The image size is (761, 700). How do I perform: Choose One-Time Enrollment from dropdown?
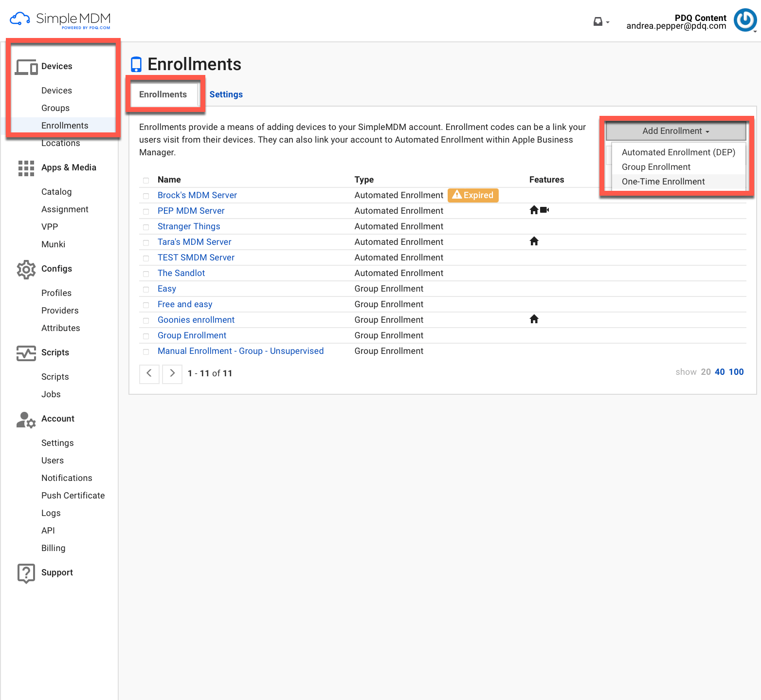(663, 182)
